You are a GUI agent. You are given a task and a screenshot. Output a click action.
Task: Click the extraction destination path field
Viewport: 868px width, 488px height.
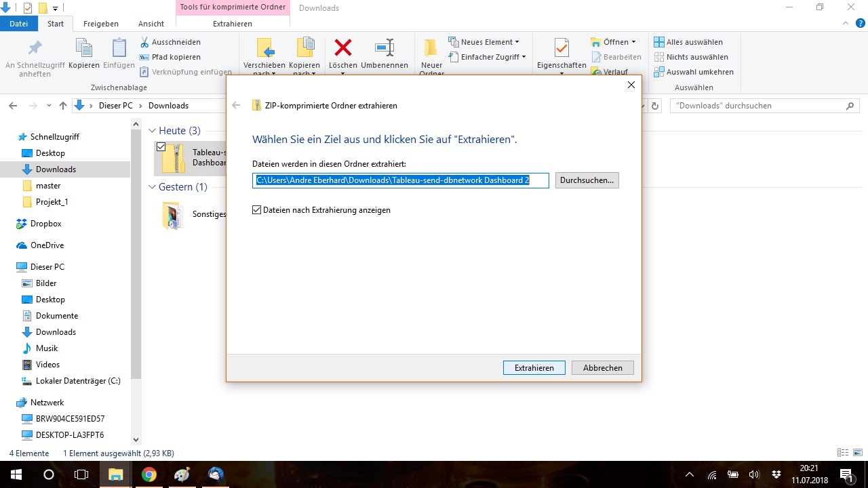point(400,180)
